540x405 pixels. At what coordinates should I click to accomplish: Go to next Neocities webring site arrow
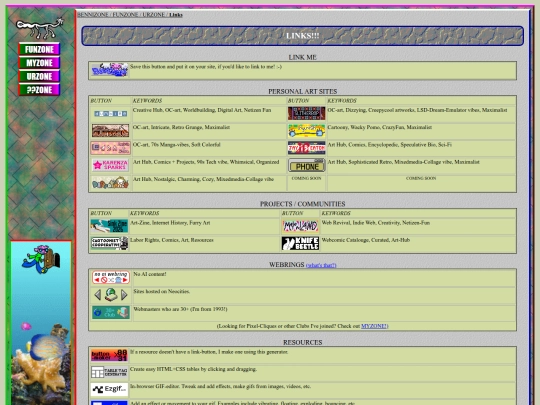(124, 295)
